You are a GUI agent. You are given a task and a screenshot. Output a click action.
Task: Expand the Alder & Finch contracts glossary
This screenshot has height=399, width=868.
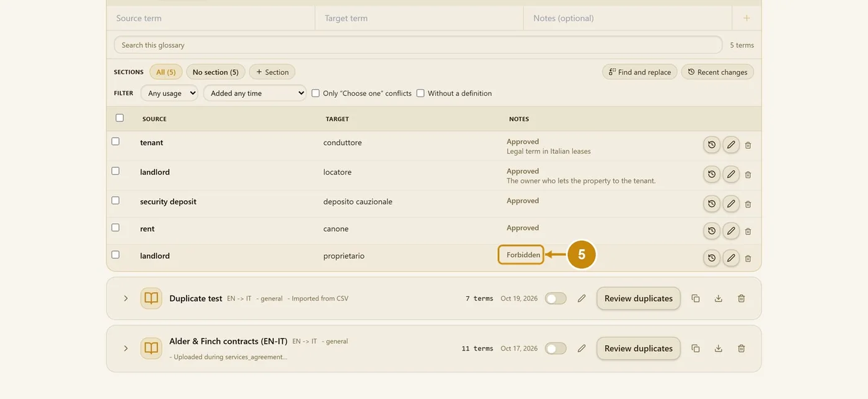pos(125,349)
